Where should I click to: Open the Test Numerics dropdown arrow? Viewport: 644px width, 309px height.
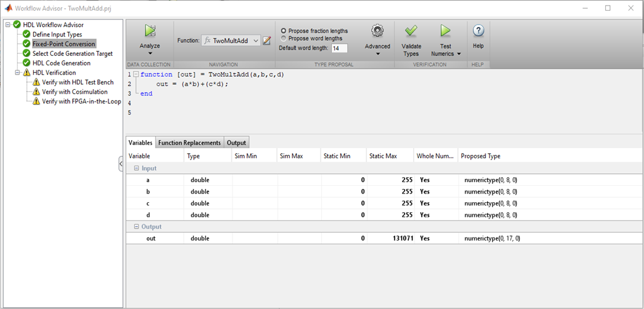(459, 53)
